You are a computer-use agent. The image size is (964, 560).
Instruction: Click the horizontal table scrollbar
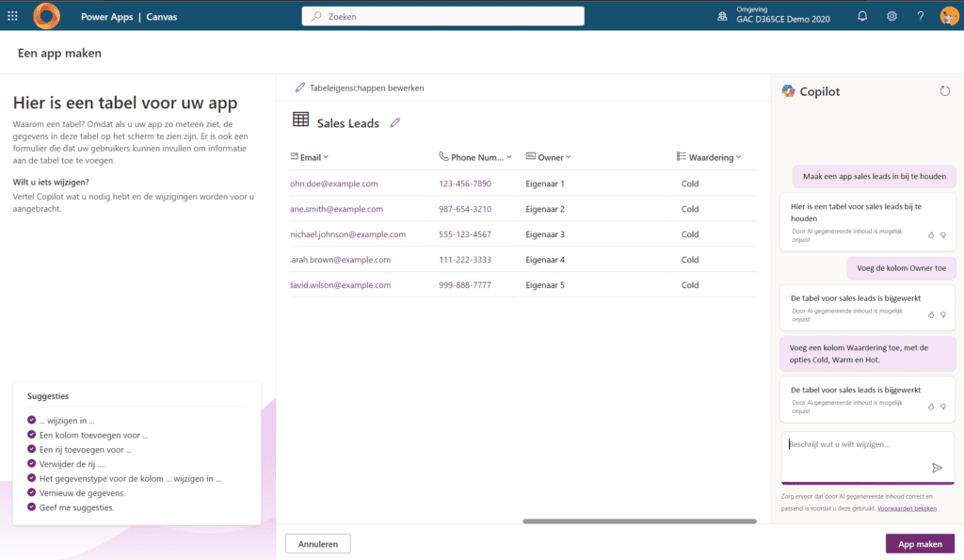click(639, 521)
